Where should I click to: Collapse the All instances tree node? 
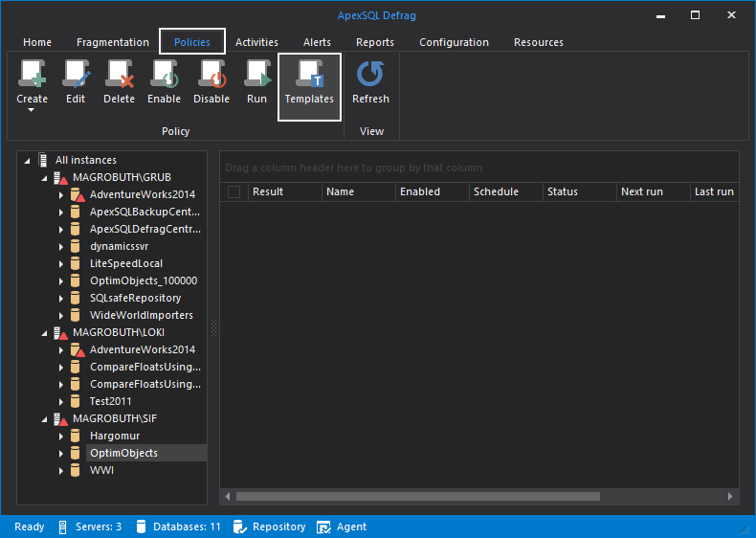click(x=27, y=161)
